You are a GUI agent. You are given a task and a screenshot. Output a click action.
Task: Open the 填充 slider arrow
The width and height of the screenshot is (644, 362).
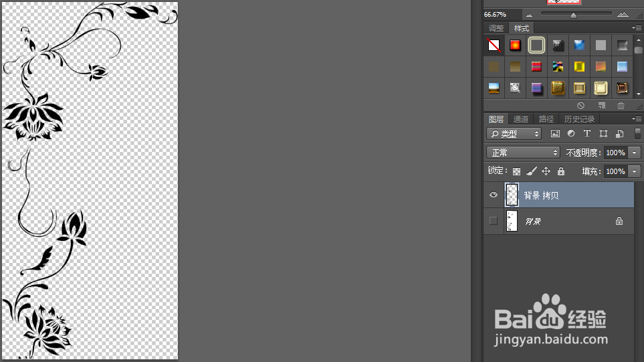point(635,171)
